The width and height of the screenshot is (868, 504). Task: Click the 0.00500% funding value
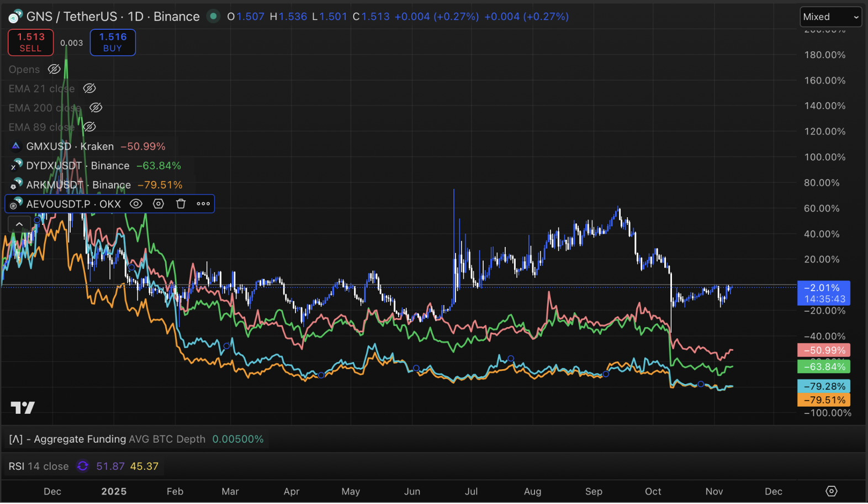tap(238, 439)
